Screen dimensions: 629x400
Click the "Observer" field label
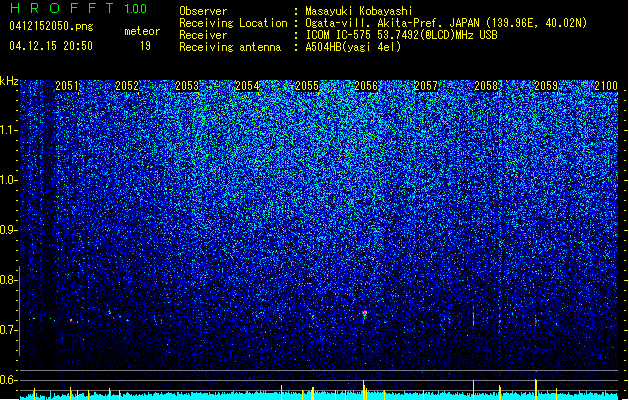click(x=203, y=11)
